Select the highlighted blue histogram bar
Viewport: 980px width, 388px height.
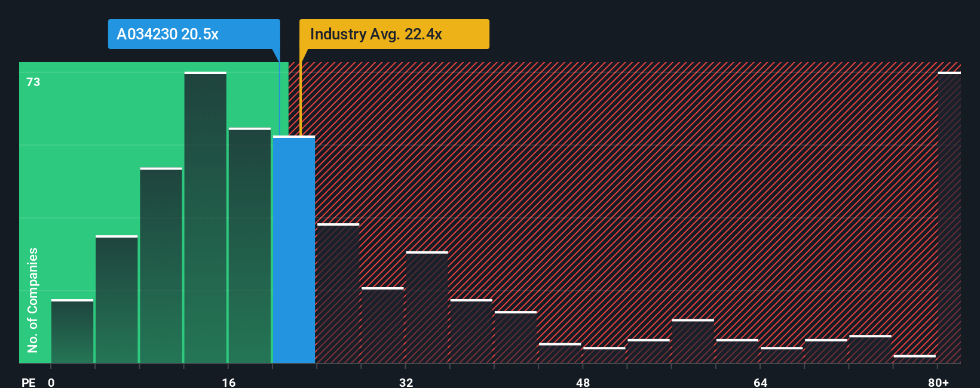tap(294, 250)
